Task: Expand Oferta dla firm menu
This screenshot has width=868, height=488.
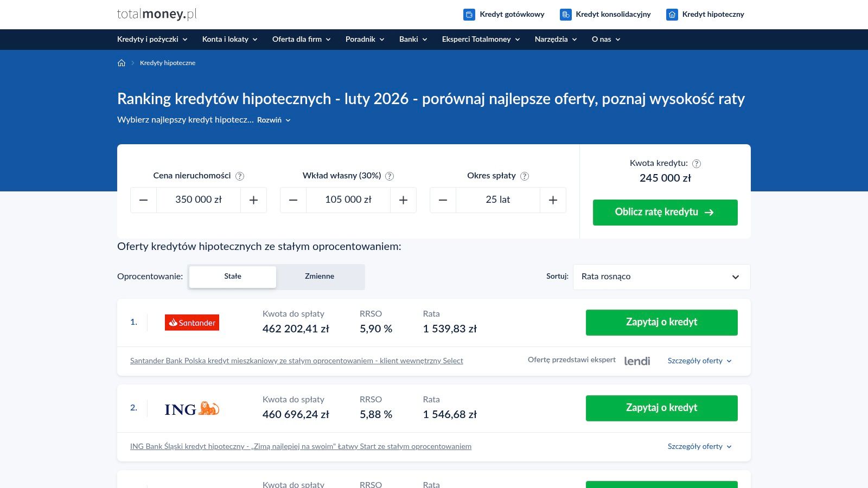Action: coord(302,39)
